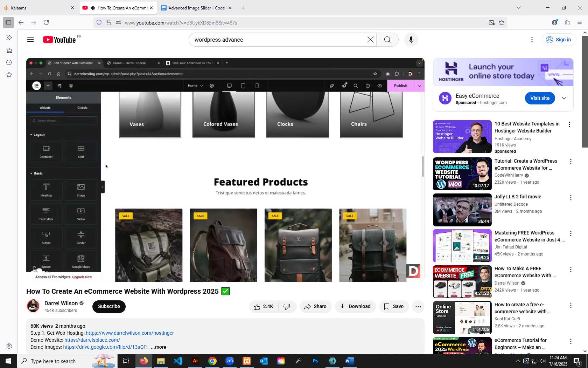Open Chrome from taskbar
588x368 pixels.
coord(212,361)
